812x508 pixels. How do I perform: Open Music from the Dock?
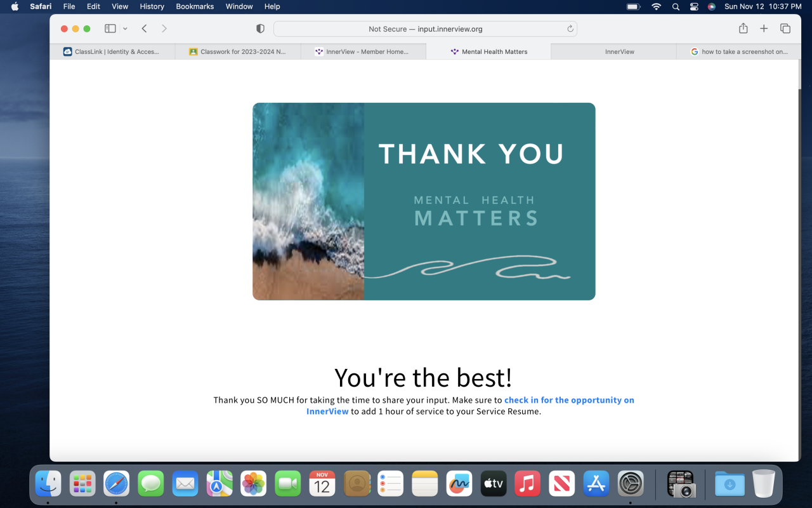[x=528, y=484]
